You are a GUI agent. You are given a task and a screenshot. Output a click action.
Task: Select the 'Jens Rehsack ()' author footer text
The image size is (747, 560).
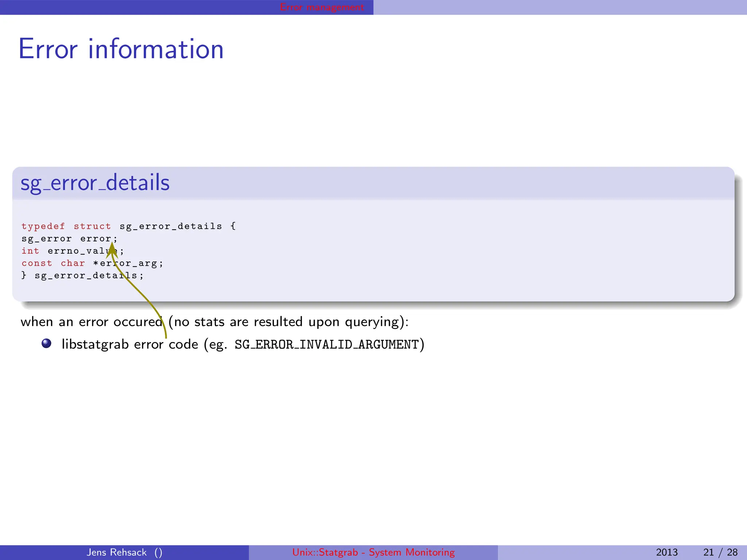pyautogui.click(x=124, y=552)
